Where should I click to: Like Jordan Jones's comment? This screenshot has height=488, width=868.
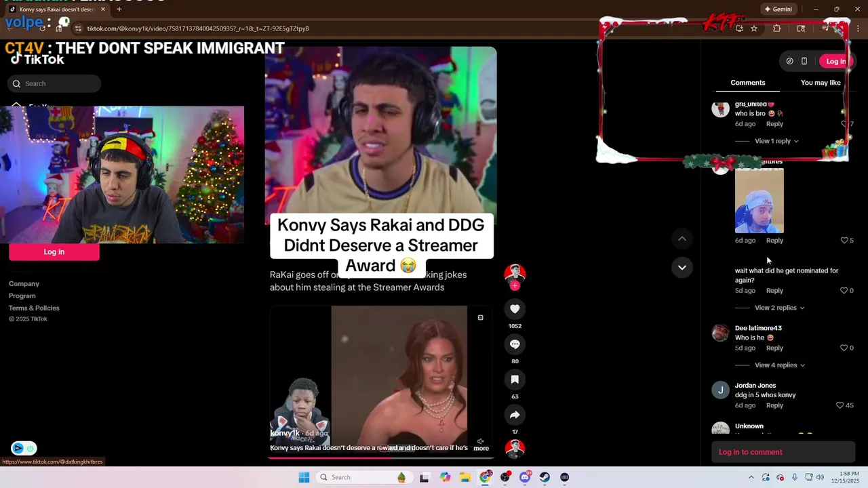coord(840,405)
